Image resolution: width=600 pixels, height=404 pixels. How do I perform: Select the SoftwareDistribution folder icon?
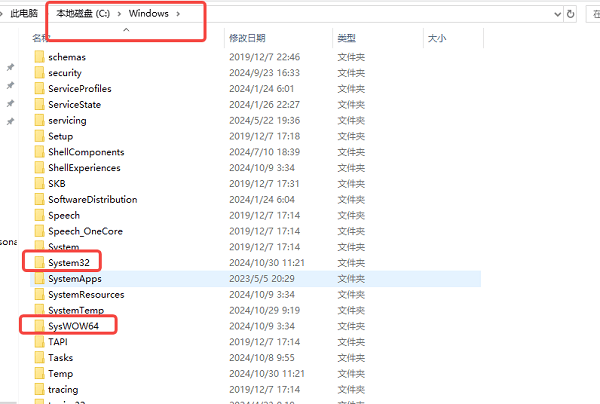point(39,199)
